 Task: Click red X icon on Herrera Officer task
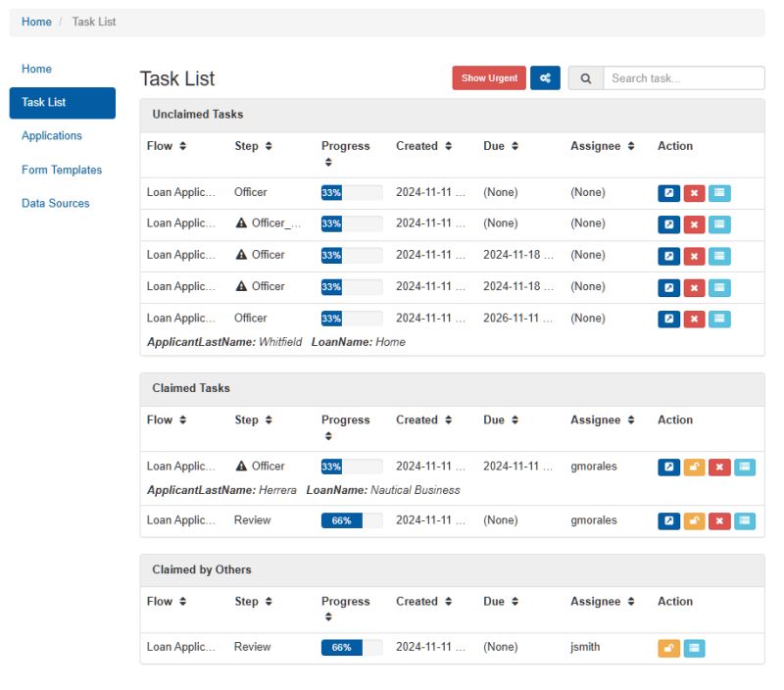[x=719, y=467]
